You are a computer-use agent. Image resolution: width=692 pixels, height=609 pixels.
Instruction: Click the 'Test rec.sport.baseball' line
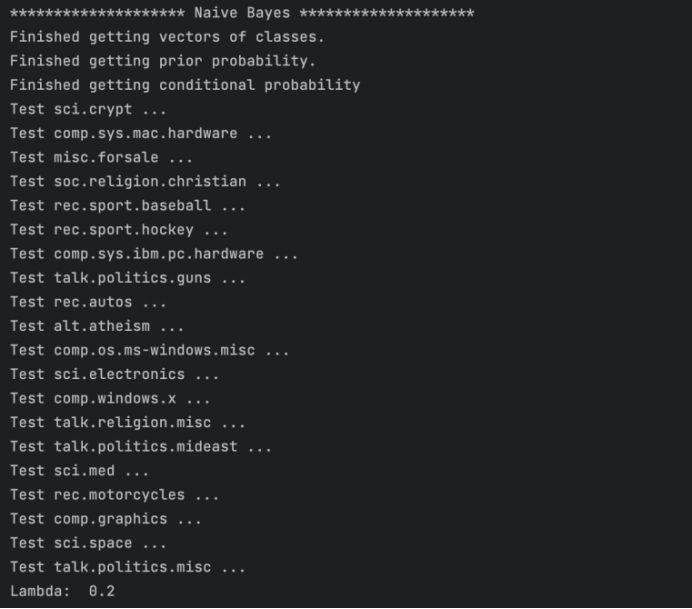[x=127, y=206]
